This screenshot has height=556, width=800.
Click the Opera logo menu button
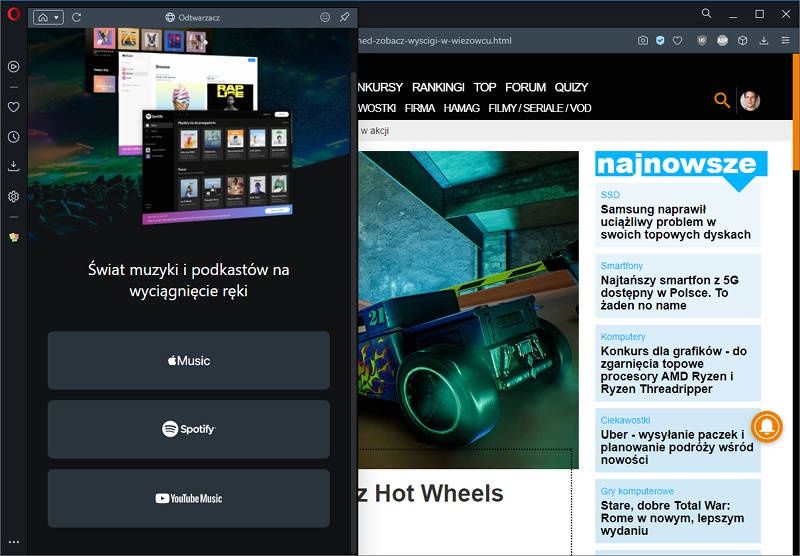[14, 14]
